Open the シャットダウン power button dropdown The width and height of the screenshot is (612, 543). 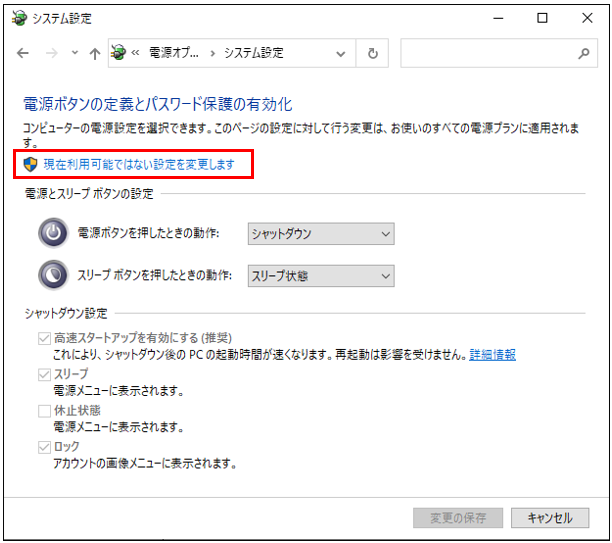coord(320,234)
